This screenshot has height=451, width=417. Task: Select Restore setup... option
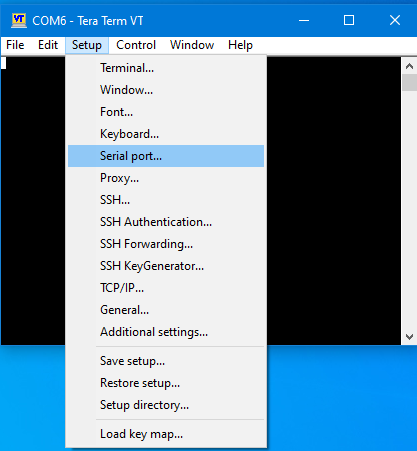[166, 383]
